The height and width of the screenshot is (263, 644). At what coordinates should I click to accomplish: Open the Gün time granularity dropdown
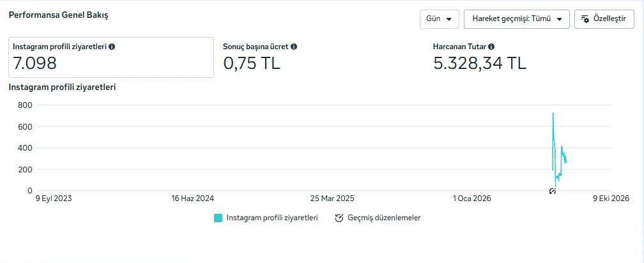(439, 19)
